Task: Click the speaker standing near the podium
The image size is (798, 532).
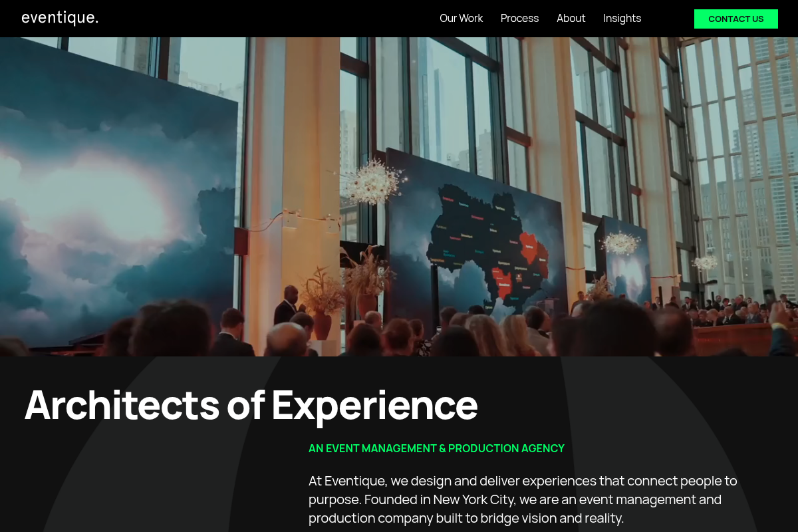Action: click(287, 306)
